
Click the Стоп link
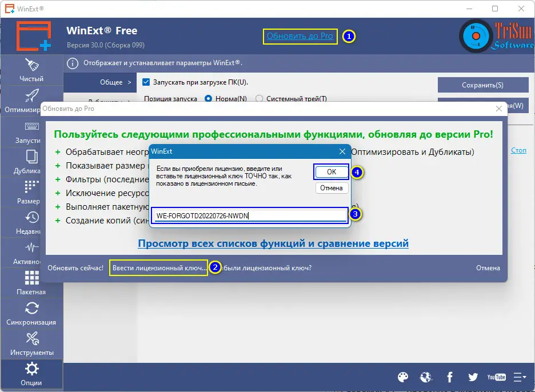[x=518, y=150]
